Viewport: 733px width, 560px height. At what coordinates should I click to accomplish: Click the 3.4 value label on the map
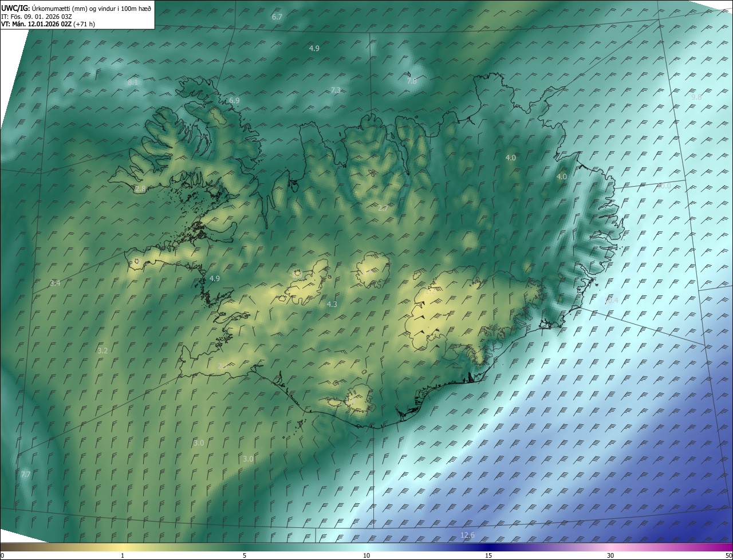click(x=55, y=283)
